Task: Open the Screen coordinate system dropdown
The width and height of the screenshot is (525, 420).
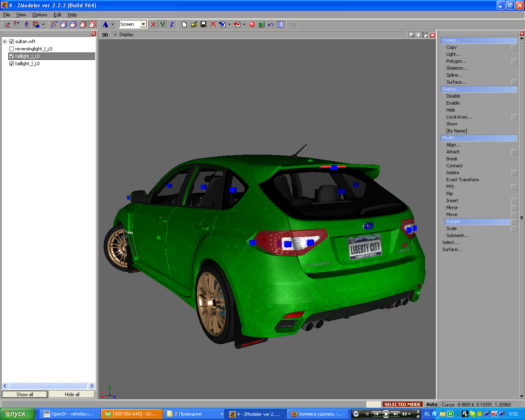Action: [143, 25]
